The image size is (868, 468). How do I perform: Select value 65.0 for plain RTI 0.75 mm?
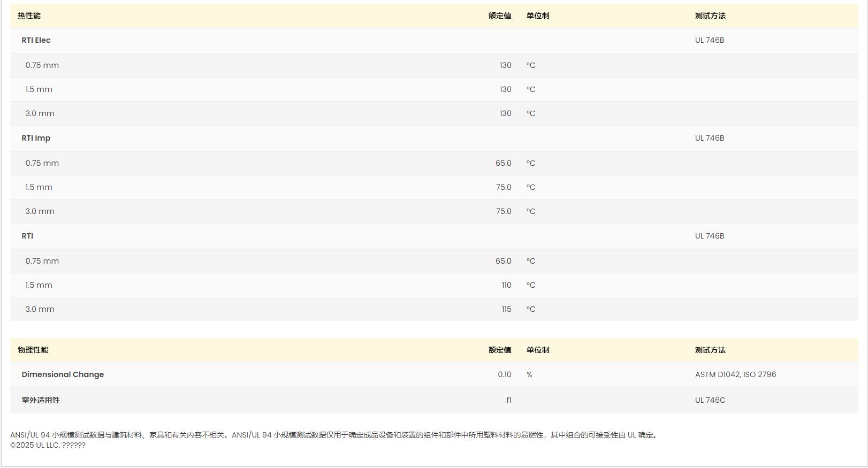tap(503, 261)
